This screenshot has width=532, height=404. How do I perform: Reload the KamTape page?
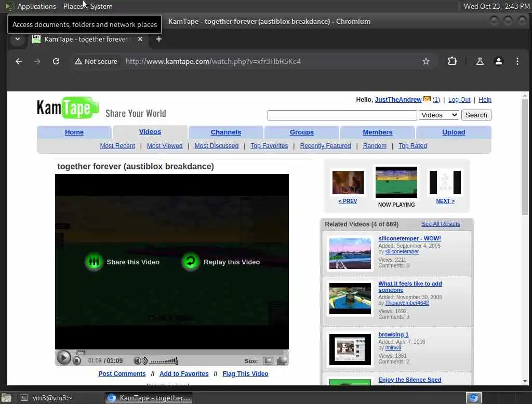click(56, 61)
